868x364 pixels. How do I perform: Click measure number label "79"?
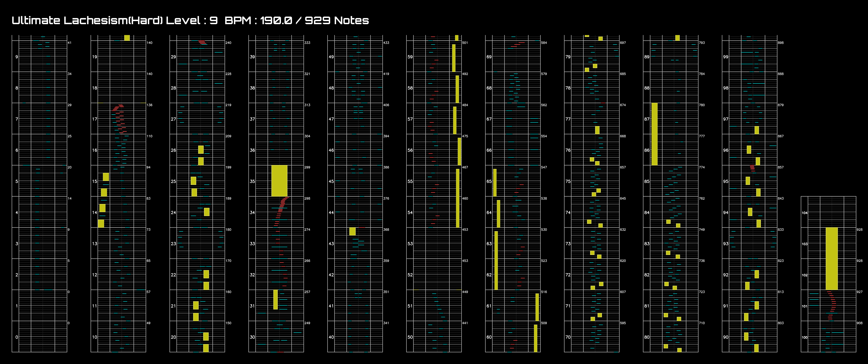pos(568,57)
